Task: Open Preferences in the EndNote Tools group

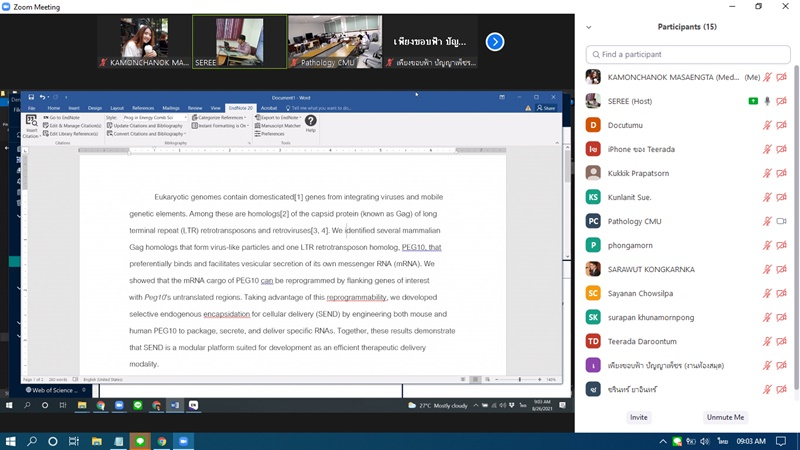Action: point(271,133)
